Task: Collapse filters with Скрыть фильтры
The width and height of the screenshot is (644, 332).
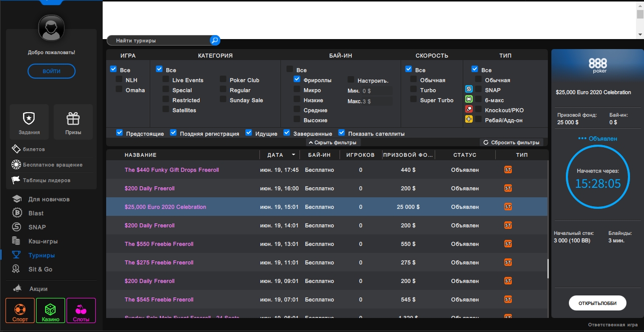Action: (333, 143)
